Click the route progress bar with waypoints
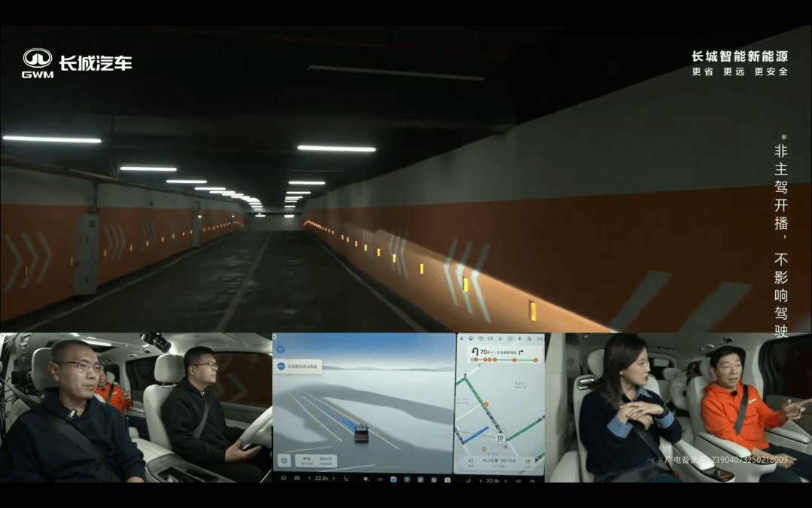The height and width of the screenshot is (508, 812). [504, 360]
